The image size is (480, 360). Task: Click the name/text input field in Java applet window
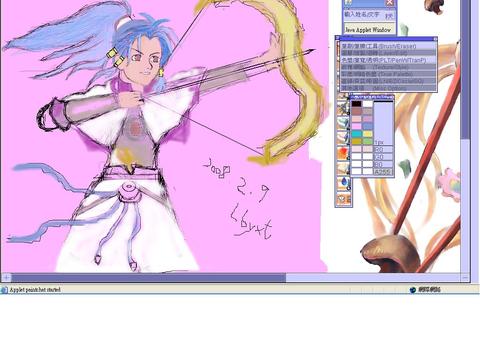[x=363, y=15]
